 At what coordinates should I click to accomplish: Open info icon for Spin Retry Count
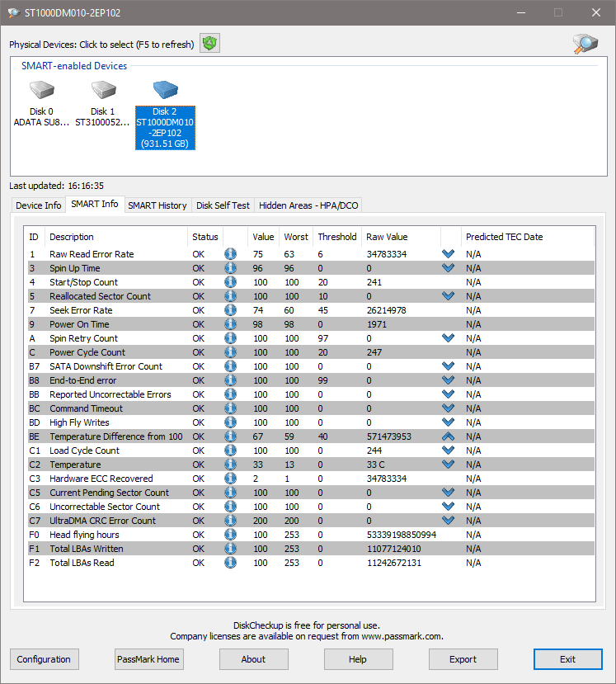coord(231,338)
